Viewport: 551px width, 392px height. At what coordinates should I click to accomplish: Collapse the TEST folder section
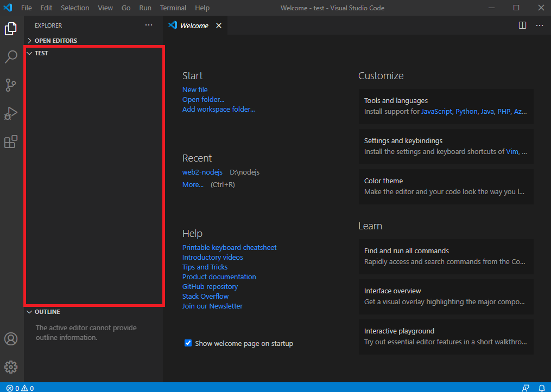pos(93,53)
